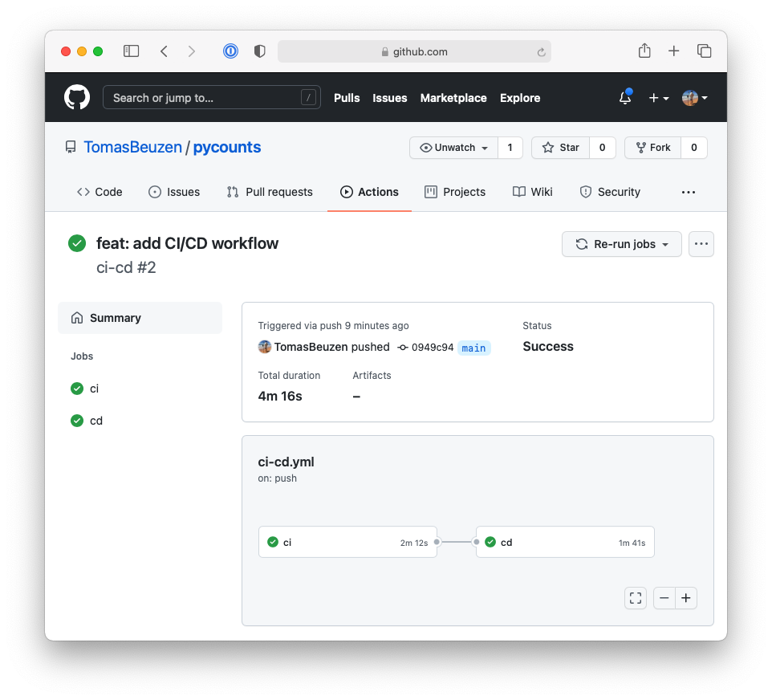Viewport: 772px width, 700px height.
Task: Open the privacy shield icon
Action: click(260, 51)
